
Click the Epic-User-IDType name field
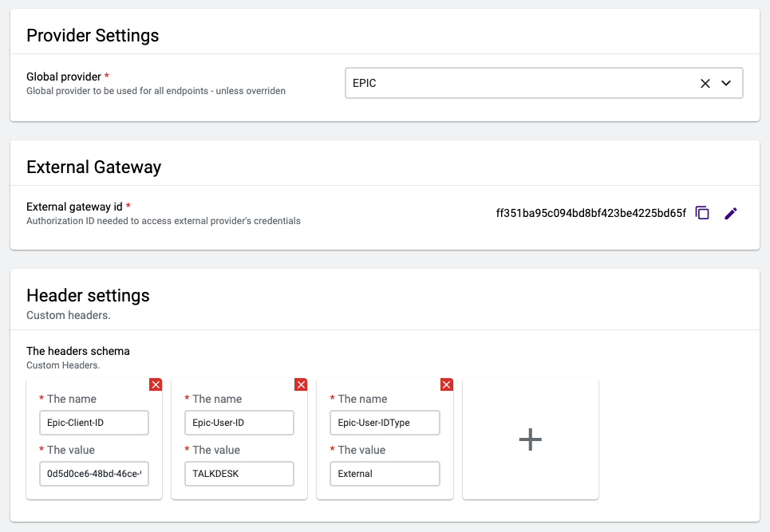pyautogui.click(x=385, y=423)
